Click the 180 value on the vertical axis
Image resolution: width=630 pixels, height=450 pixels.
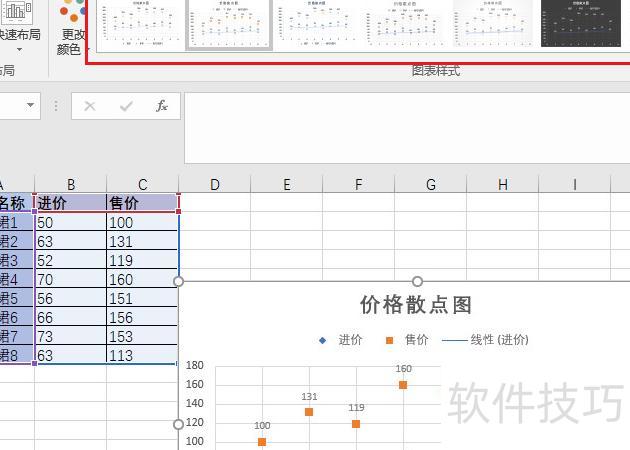[194, 365]
